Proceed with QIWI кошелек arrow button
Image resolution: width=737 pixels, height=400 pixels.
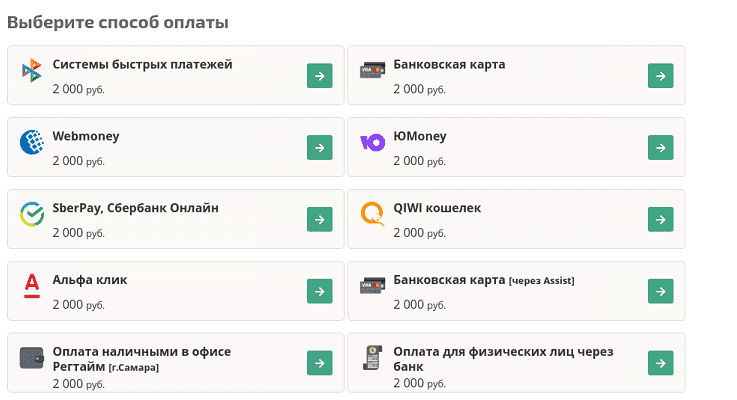tap(660, 220)
